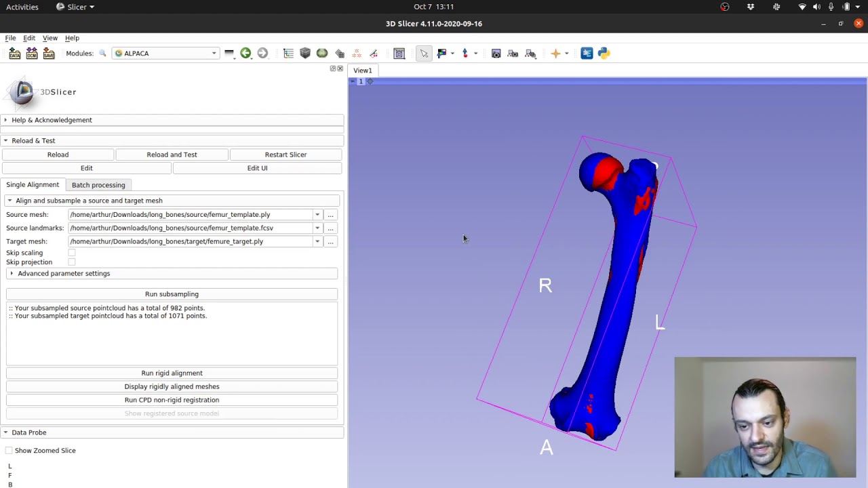This screenshot has width=868, height=488.
Task: Open the Volumes cube icon
Action: pyautogui.click(x=305, y=53)
